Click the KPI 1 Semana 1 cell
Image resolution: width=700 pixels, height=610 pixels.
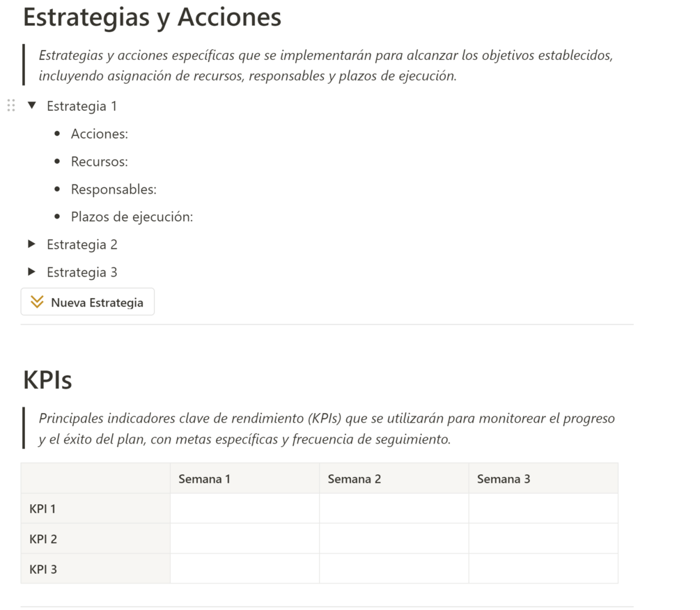(244, 509)
